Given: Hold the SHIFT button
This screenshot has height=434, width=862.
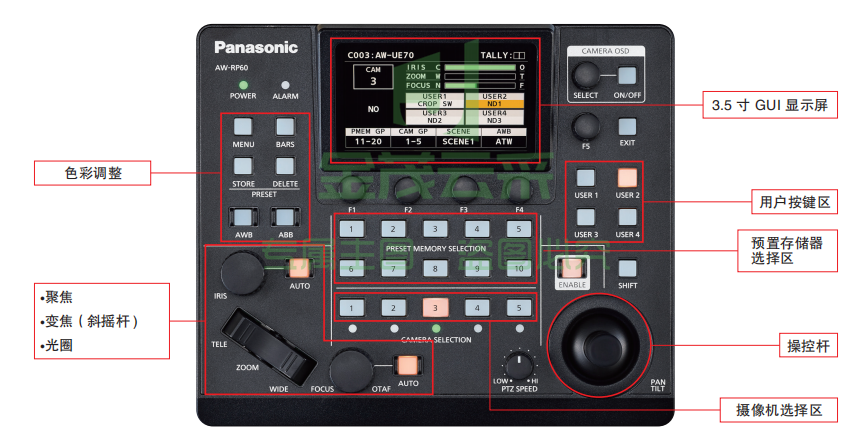Looking at the screenshot, I should [x=627, y=268].
